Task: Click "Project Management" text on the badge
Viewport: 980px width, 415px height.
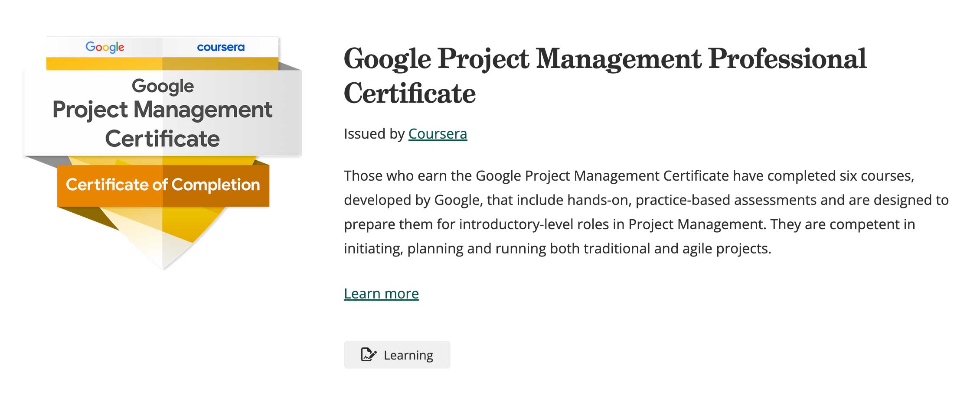Action: (x=163, y=110)
